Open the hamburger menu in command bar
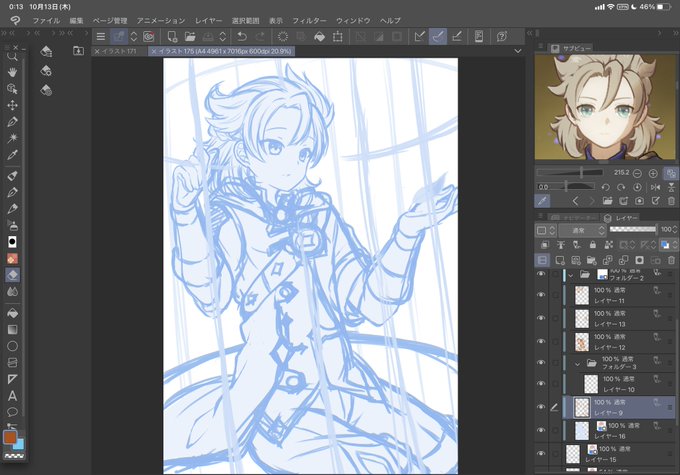 [101, 37]
